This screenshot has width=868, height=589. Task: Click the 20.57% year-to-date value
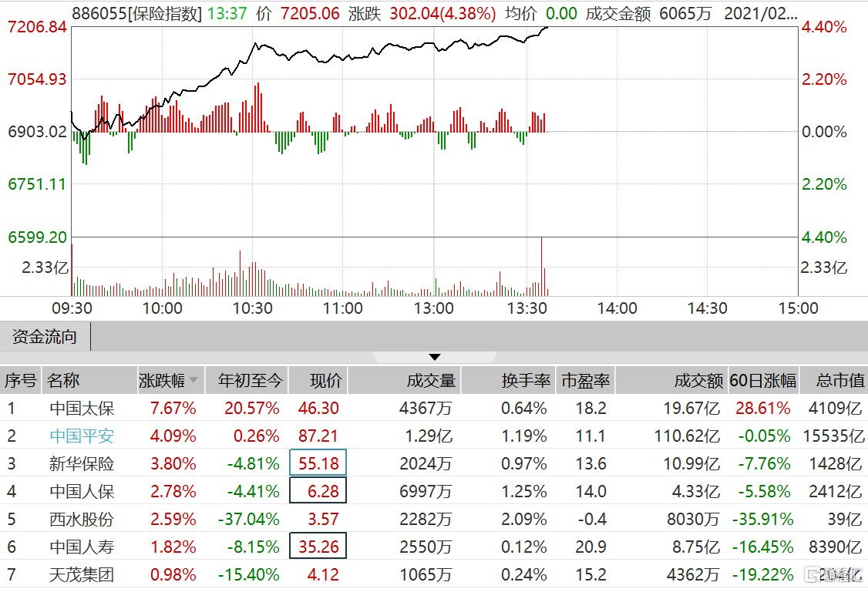(252, 408)
